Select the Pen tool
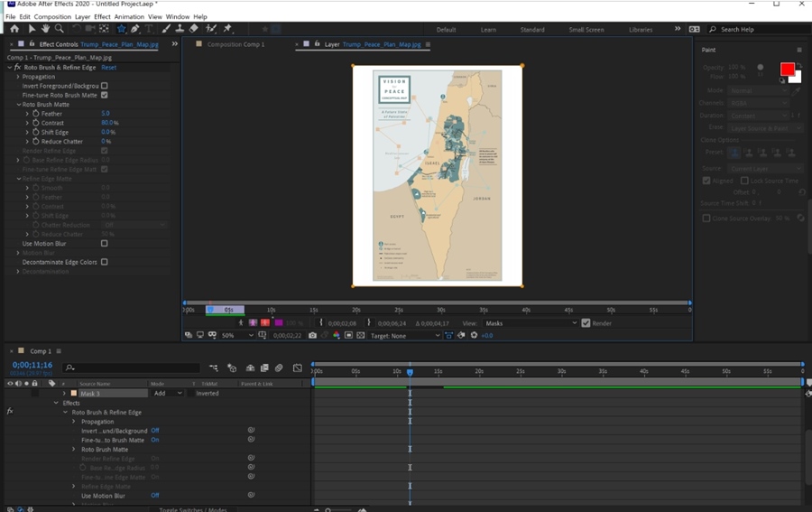Image resolution: width=812 pixels, height=512 pixels. pyautogui.click(x=135, y=29)
